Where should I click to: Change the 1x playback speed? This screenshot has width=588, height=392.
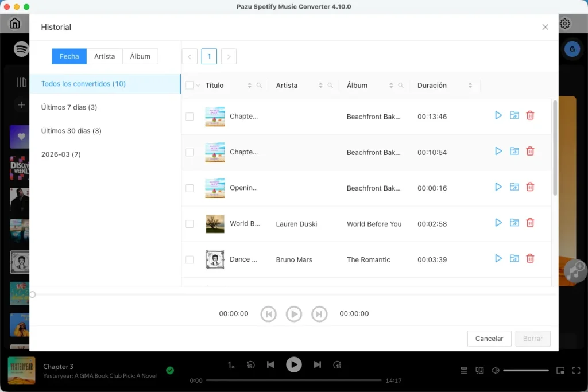point(231,365)
